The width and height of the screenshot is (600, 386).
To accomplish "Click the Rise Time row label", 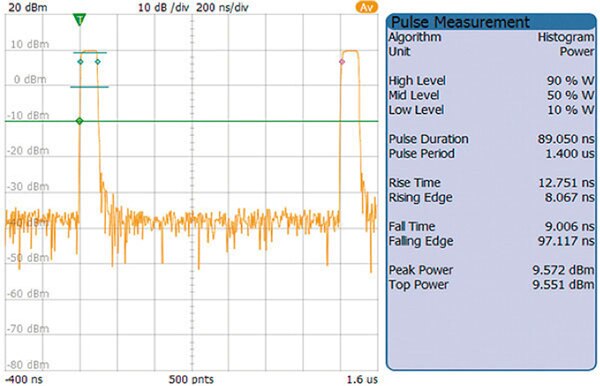I will point(415,182).
